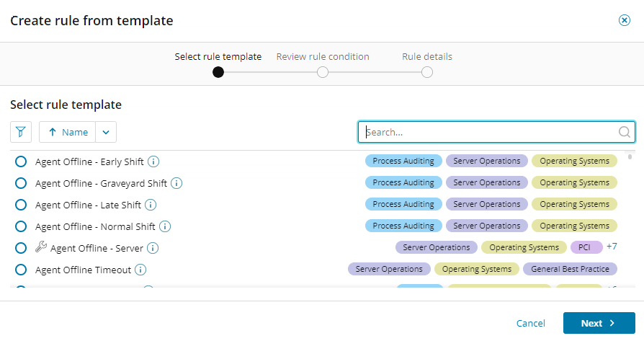Click the search magnifier icon
Screen dimensions: 644x341
(x=624, y=132)
